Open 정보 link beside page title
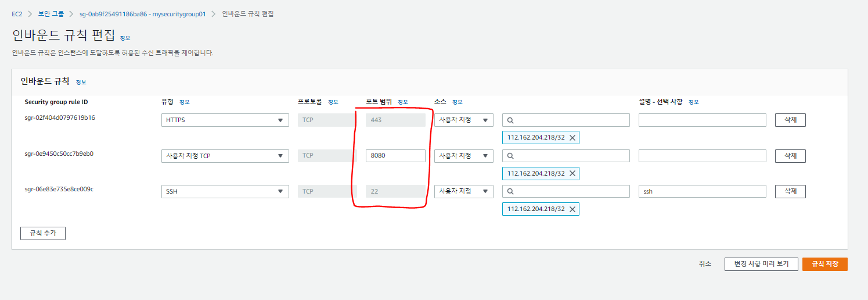This screenshot has width=868, height=300. pyautogui.click(x=125, y=38)
